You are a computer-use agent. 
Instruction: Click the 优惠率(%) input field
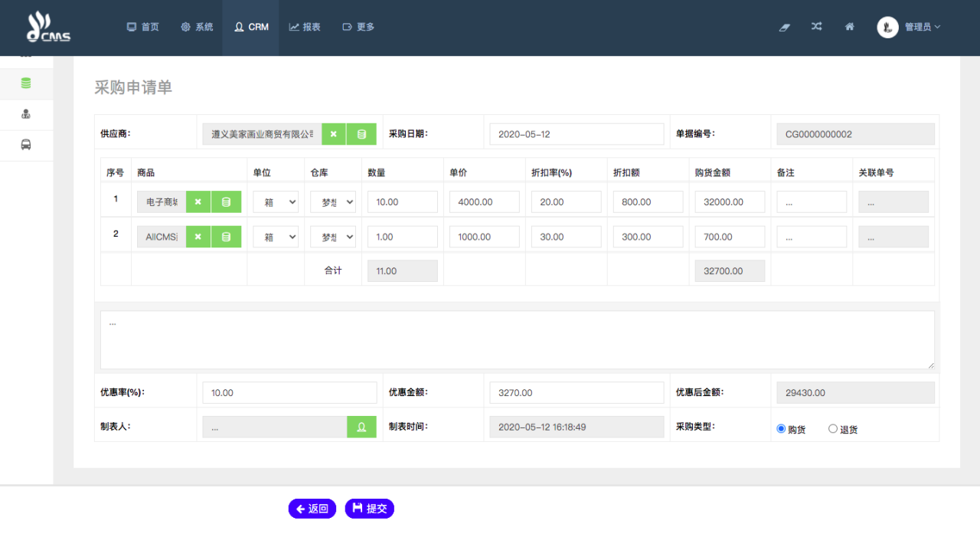(x=289, y=392)
